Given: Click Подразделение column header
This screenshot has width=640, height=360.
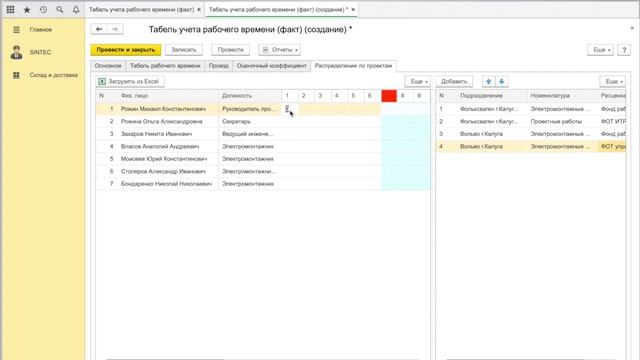Looking at the screenshot, I should (x=491, y=96).
